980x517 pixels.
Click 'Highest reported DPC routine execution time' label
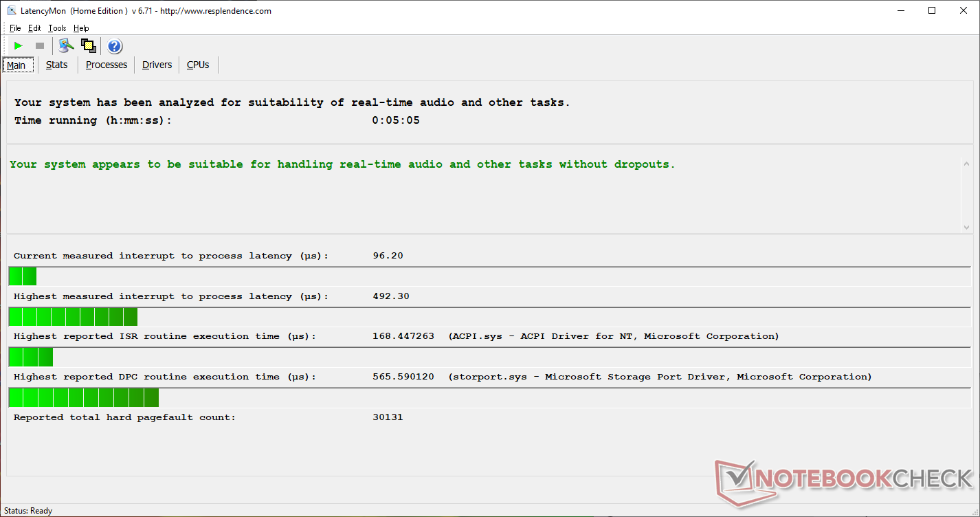165,377
